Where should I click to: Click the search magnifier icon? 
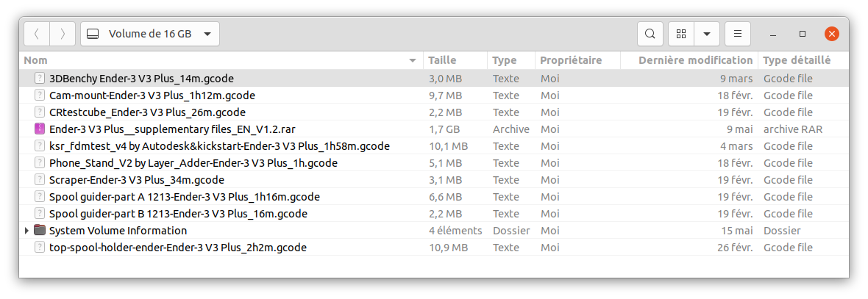point(650,34)
